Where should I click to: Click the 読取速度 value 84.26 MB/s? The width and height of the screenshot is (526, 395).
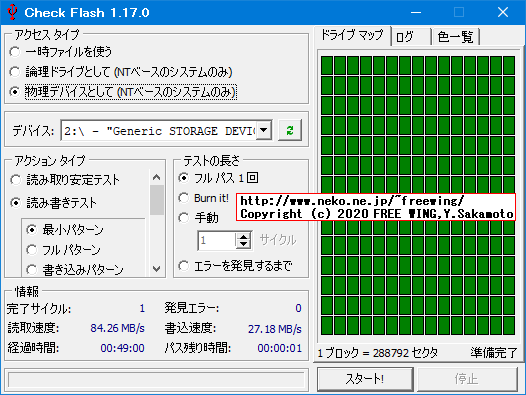pos(117,328)
